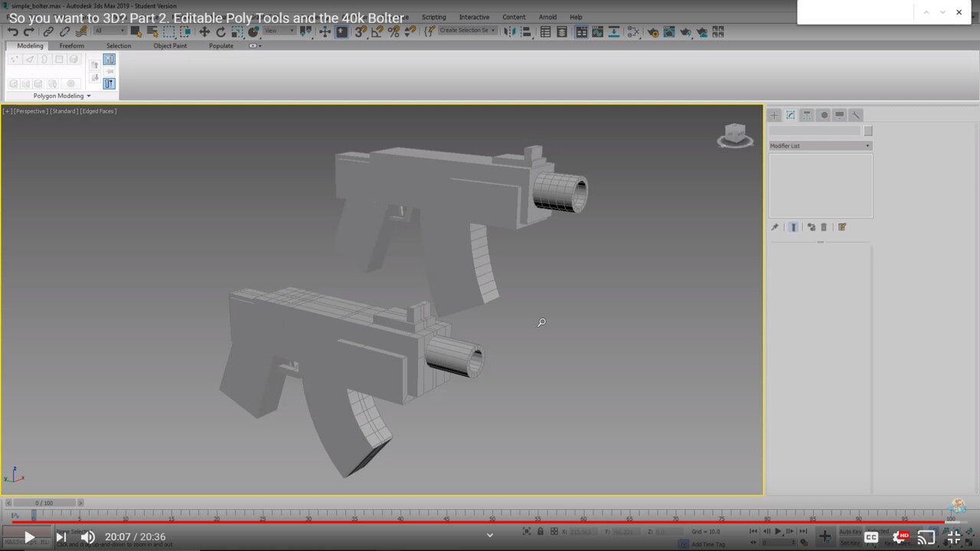The image size is (980, 551).
Task: Open the reference coordinate 'View' dropdown
Action: [x=279, y=31]
